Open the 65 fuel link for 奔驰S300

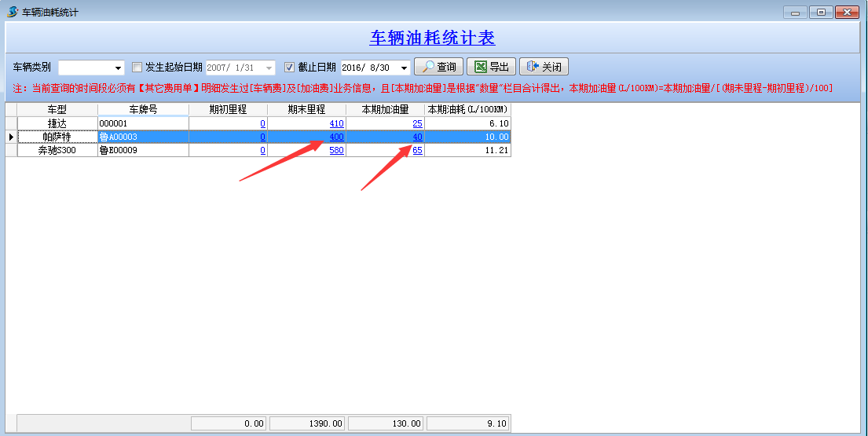(417, 151)
